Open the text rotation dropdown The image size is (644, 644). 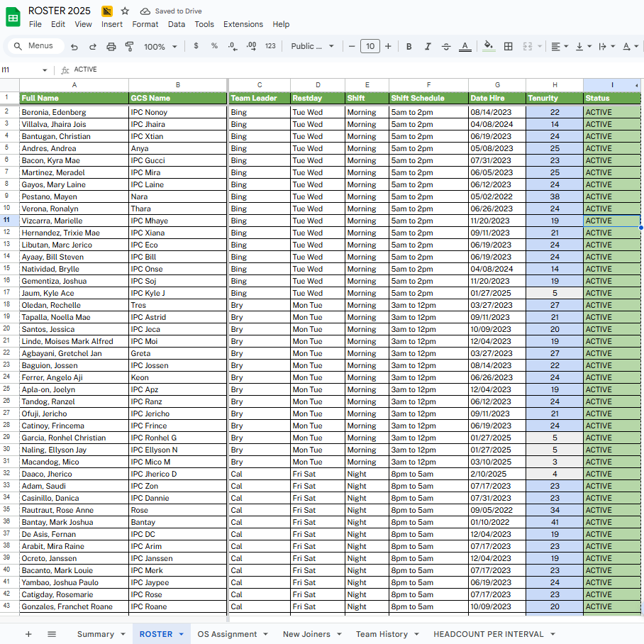(631, 46)
